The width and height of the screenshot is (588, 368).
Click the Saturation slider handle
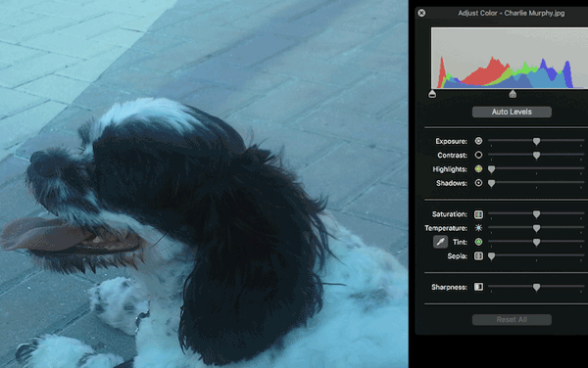(x=537, y=214)
